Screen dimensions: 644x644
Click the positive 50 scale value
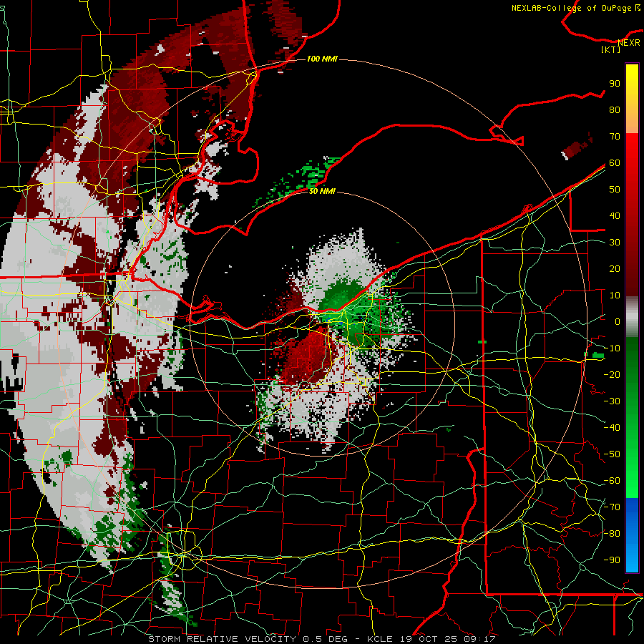coord(615,190)
